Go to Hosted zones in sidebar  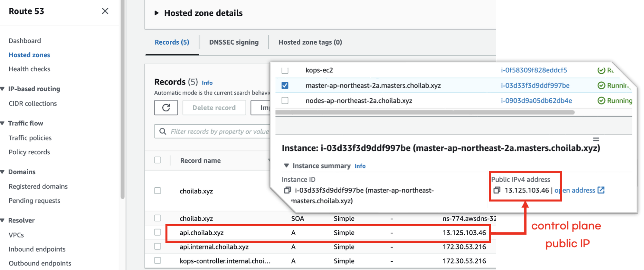point(29,55)
